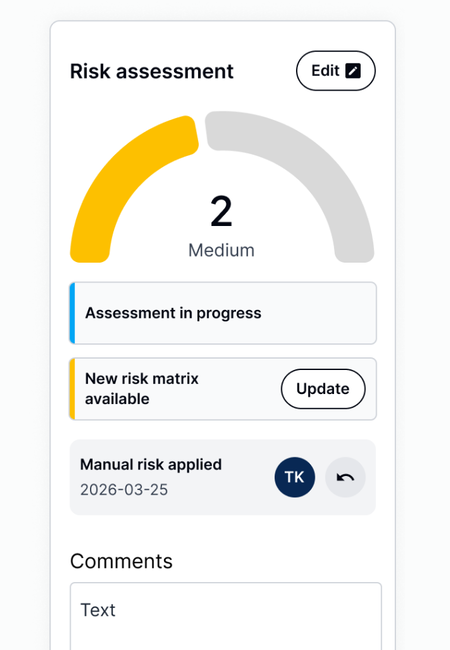Select the Manual risk applied card
450x650 pixels.
point(223,477)
